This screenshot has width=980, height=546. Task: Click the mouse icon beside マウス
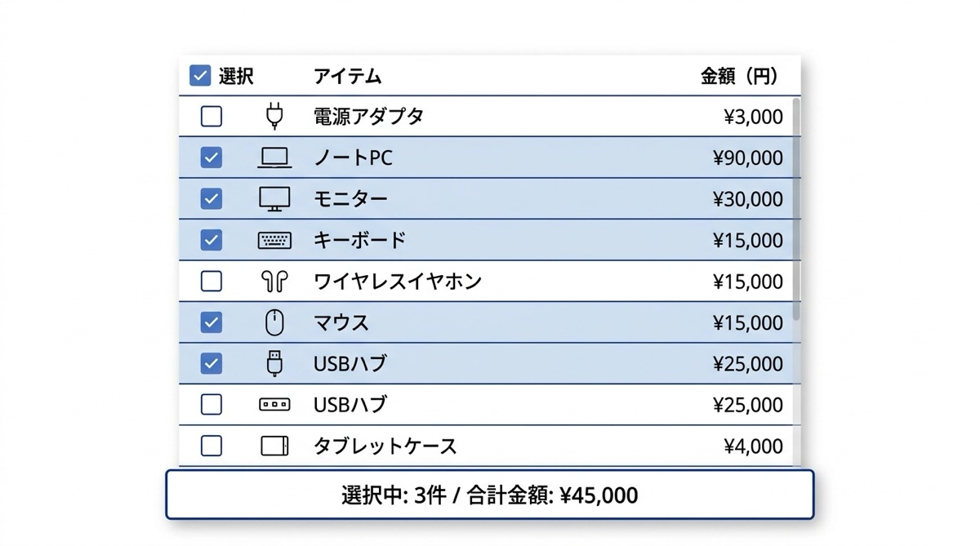(x=274, y=323)
